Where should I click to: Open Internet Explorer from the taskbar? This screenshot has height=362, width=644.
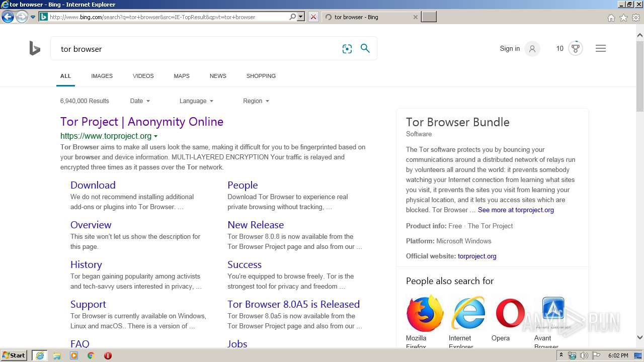coord(40,355)
